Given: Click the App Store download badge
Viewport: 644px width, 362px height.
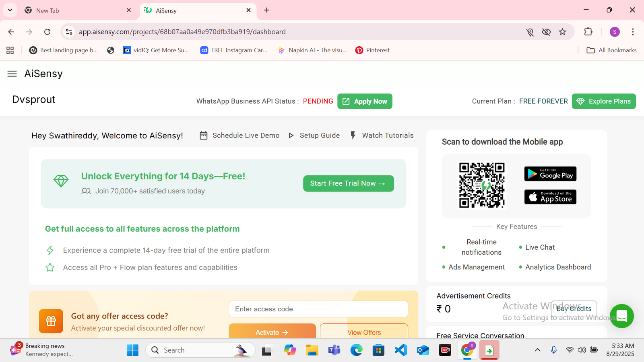Looking at the screenshot, I should click(x=550, y=197).
